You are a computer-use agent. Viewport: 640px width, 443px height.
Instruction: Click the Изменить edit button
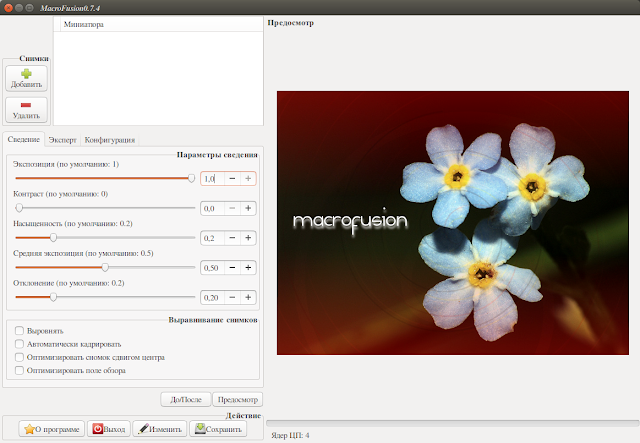[160, 429]
